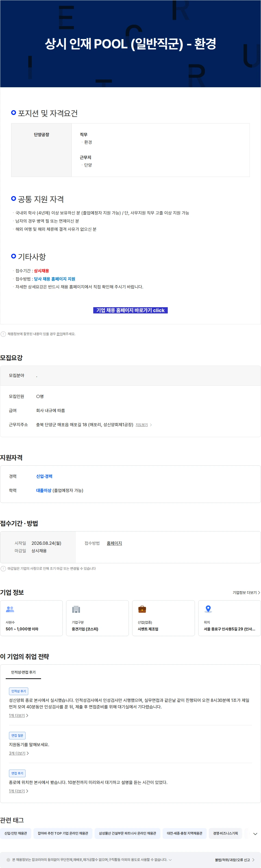Click the location map pin icon
This screenshot has height=868, width=261.
[208, 609]
